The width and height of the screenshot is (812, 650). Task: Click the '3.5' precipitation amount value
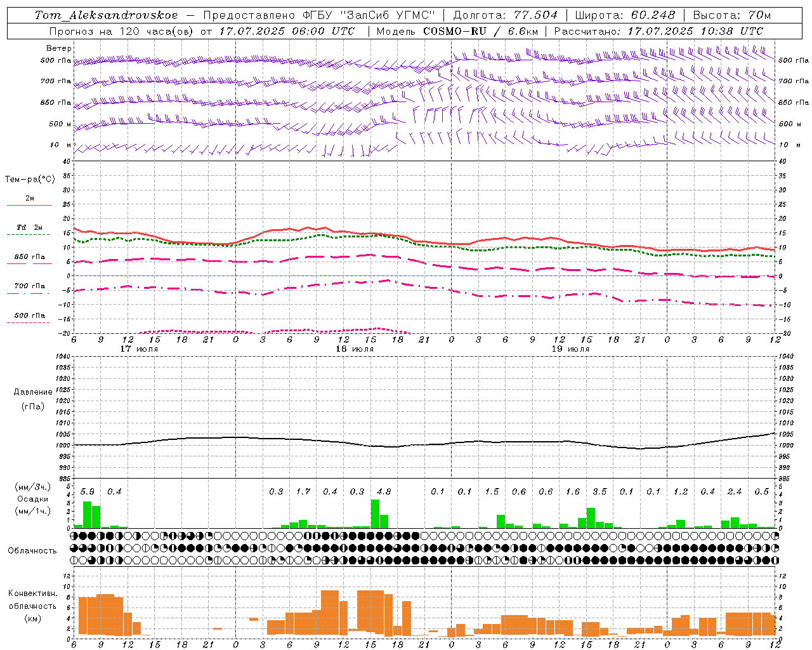(599, 492)
